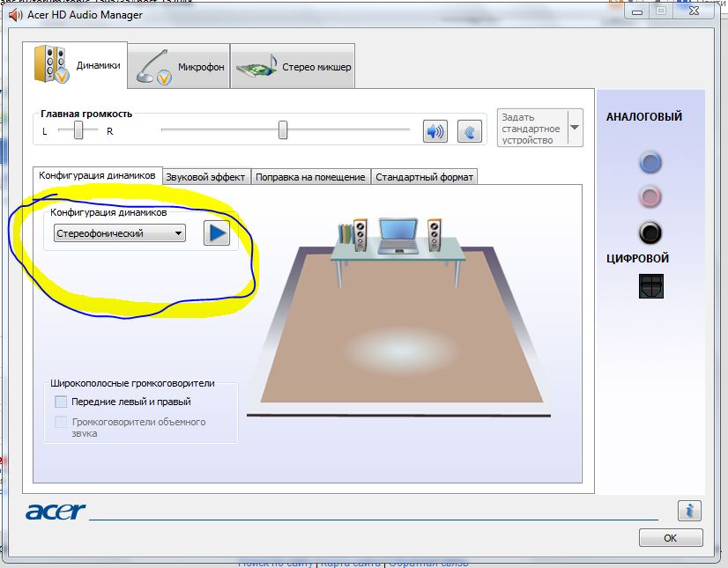Screen dimensions: 728x568
Task: Play the speaker test with blue triangle button
Action: tap(217, 233)
